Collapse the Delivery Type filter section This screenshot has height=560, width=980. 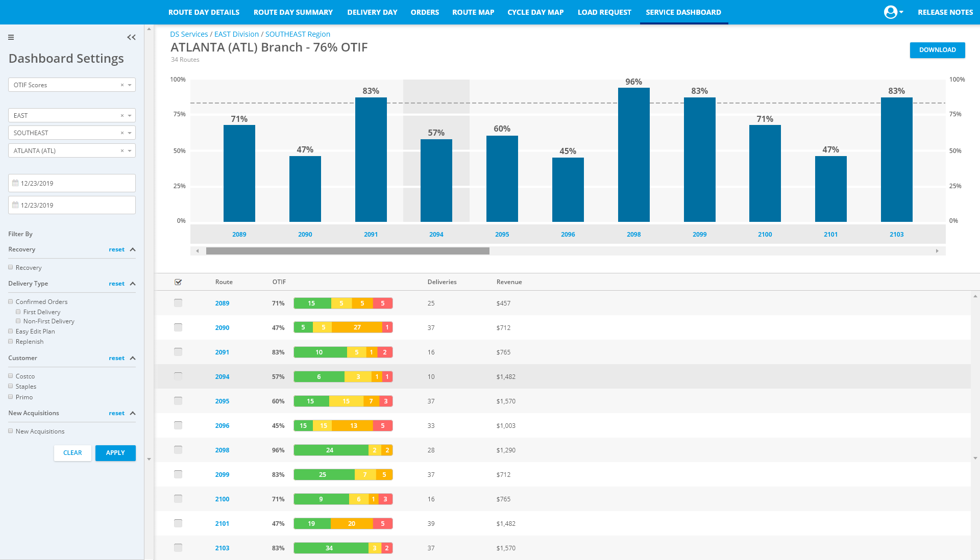(133, 284)
